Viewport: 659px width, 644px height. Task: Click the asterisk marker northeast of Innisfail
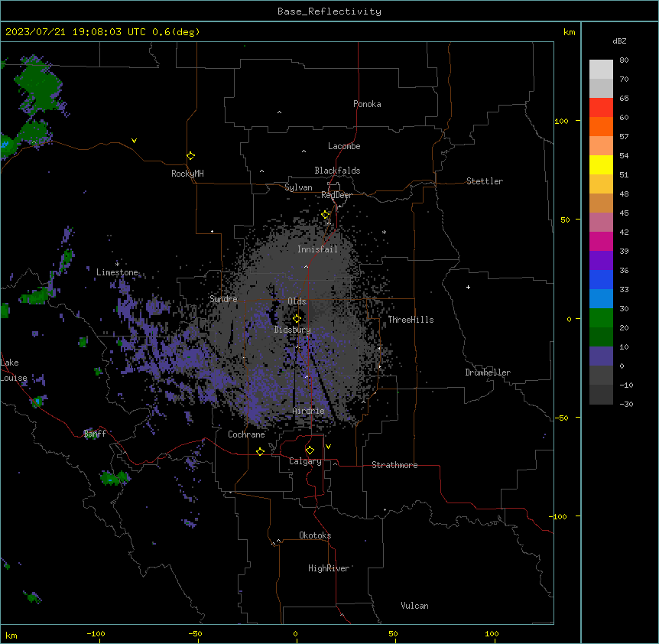(384, 232)
